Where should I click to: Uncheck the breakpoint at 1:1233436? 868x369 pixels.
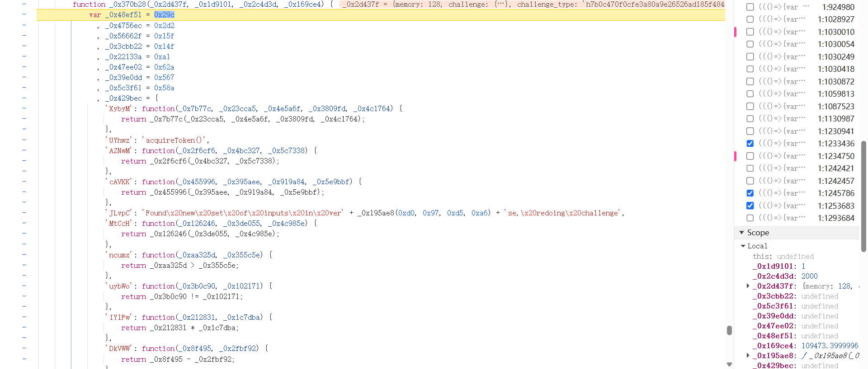pos(750,144)
